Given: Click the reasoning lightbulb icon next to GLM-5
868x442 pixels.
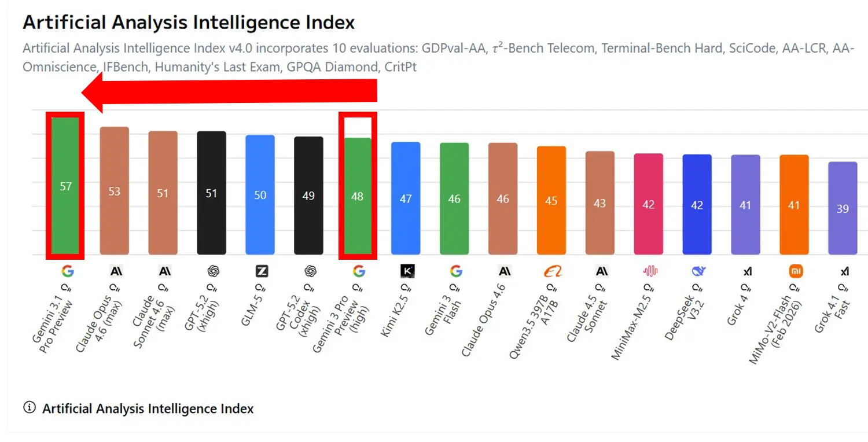Looking at the screenshot, I should tap(260, 288).
